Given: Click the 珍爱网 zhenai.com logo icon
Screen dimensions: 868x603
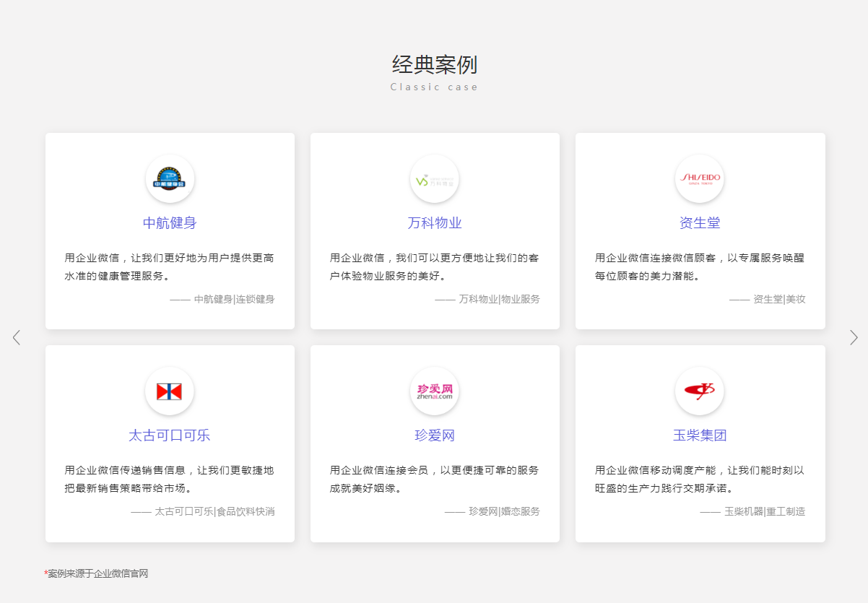Looking at the screenshot, I should click(x=435, y=391).
